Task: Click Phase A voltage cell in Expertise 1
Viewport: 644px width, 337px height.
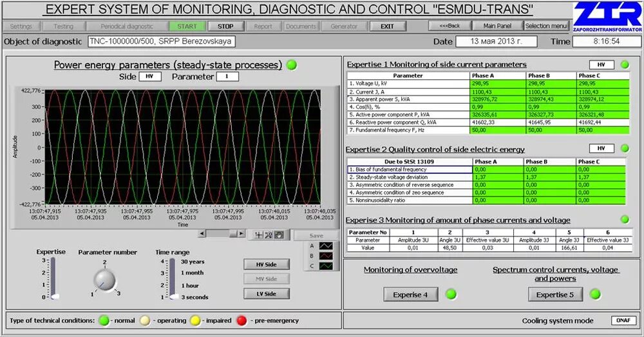Action: 498,83
